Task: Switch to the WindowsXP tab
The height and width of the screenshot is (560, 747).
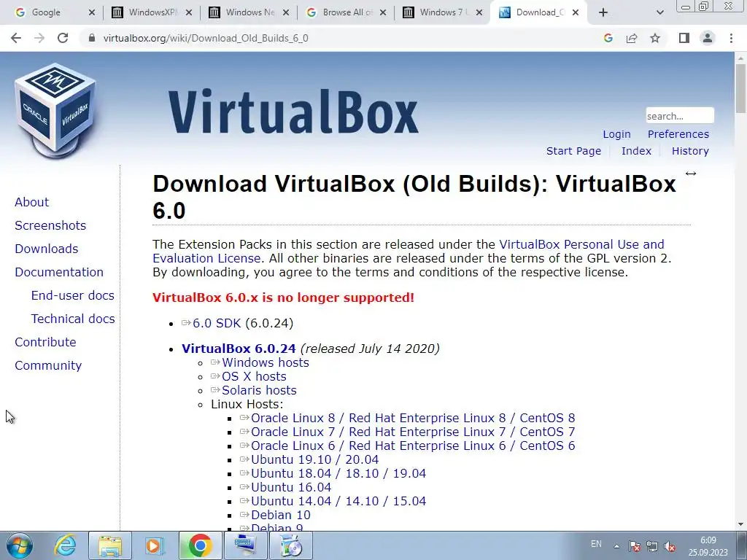Action: (152, 12)
